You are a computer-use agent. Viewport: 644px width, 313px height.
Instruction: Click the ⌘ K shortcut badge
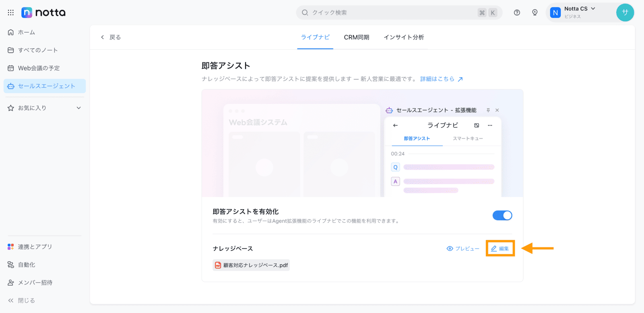[x=487, y=12]
